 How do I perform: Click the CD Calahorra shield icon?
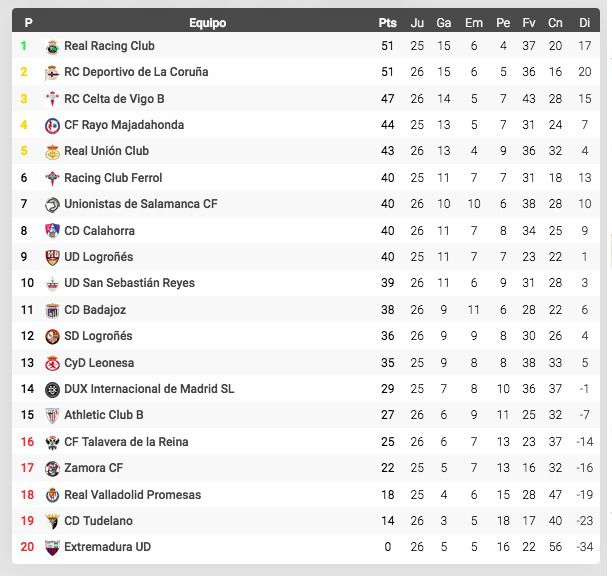[x=52, y=231]
